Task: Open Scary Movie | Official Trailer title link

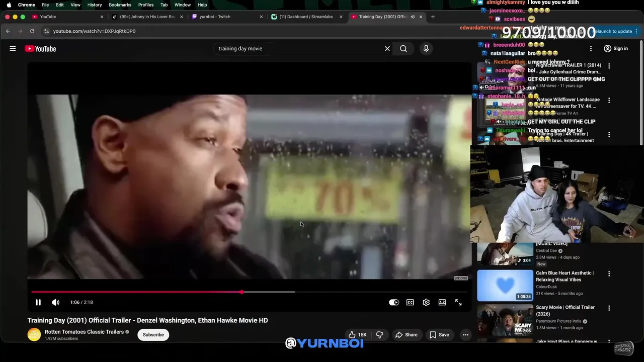Action: 565,311
